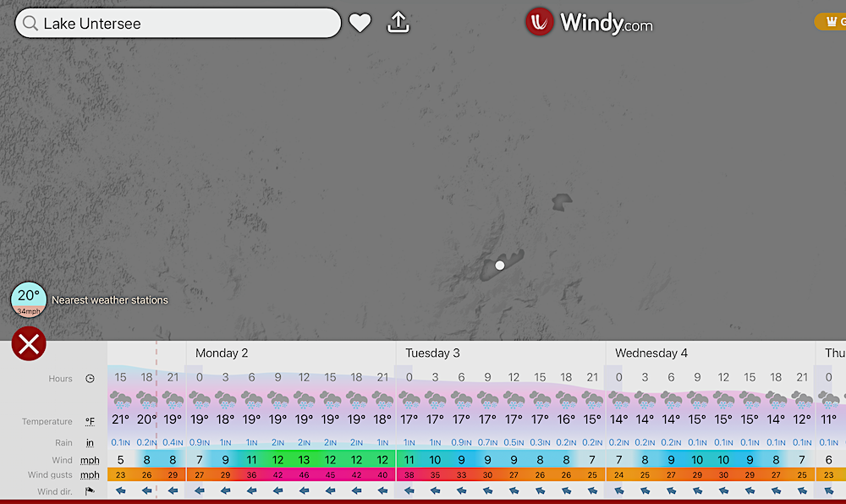
Task: Select Monday 12h wind cell showing 13 mph
Action: (x=304, y=460)
